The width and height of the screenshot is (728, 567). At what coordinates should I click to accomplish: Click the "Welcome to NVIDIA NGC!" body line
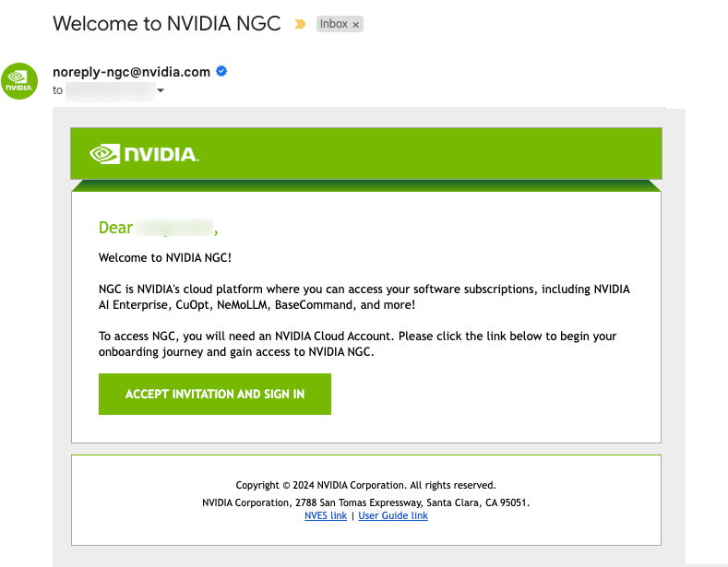[165, 258]
